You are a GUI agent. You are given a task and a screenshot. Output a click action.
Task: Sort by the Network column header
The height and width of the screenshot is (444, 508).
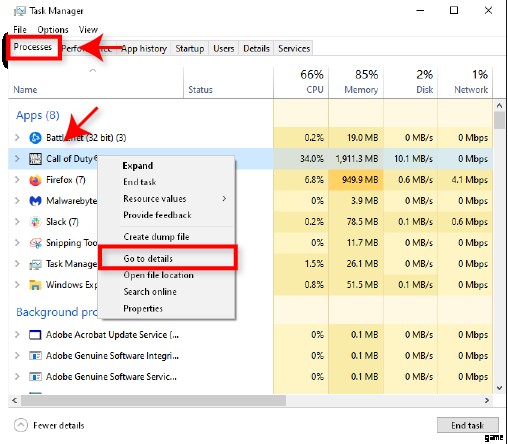(465, 83)
